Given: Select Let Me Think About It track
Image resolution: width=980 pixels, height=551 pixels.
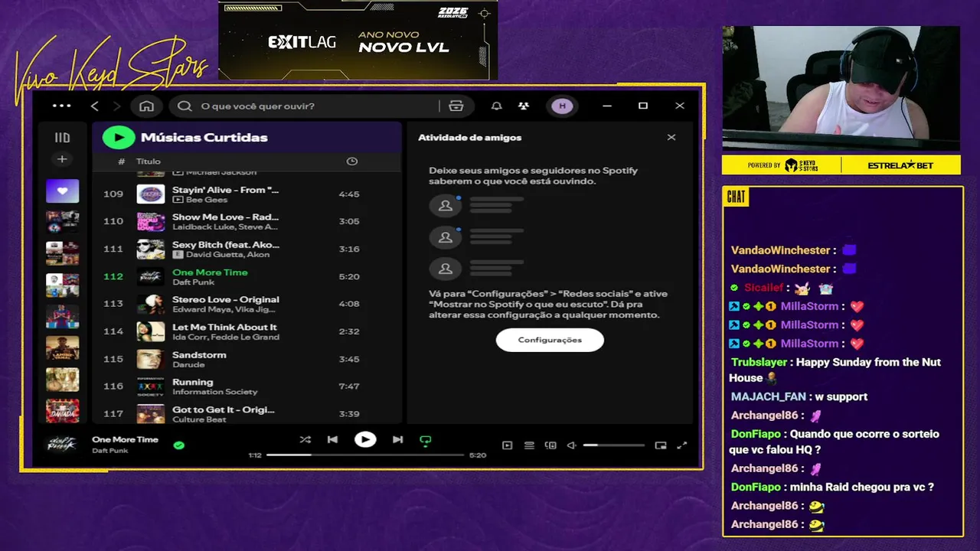Looking at the screenshot, I should [x=247, y=331].
